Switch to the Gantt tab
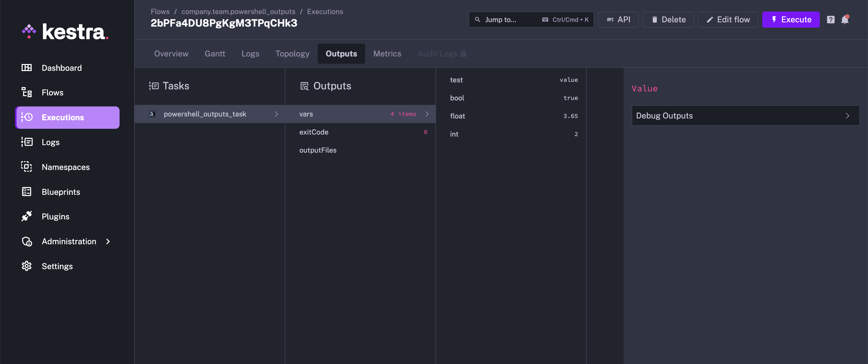Viewport: 868px width, 364px height. 215,53
